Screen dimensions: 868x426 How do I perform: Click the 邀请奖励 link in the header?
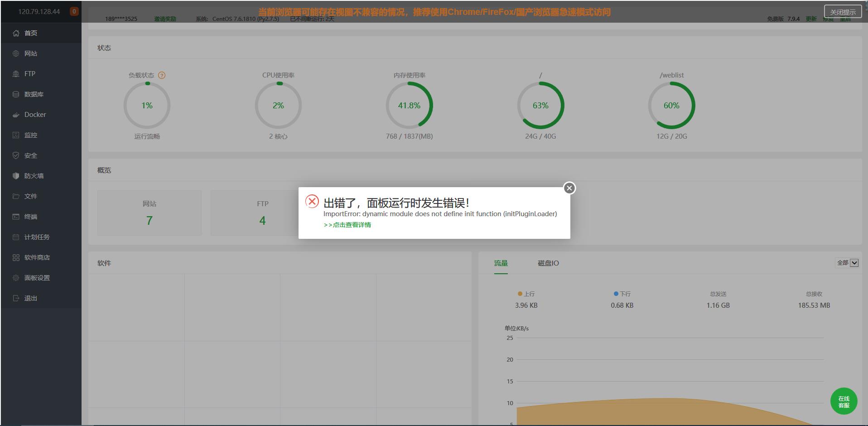(165, 19)
